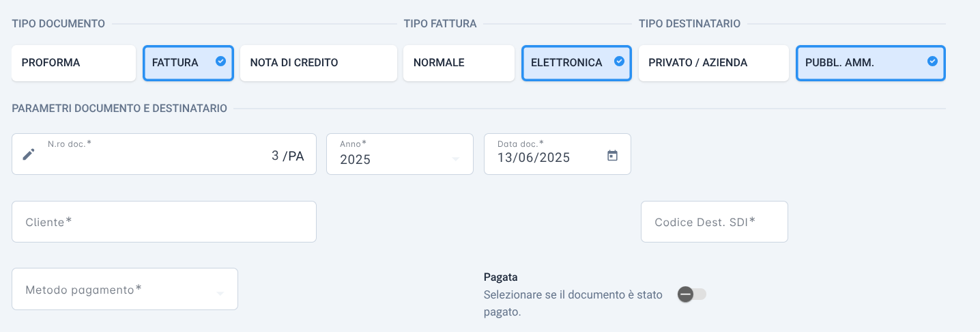Screen dimensions: 980x332
Task: Select NOTA DI CREDITO document type
Action: (x=319, y=63)
